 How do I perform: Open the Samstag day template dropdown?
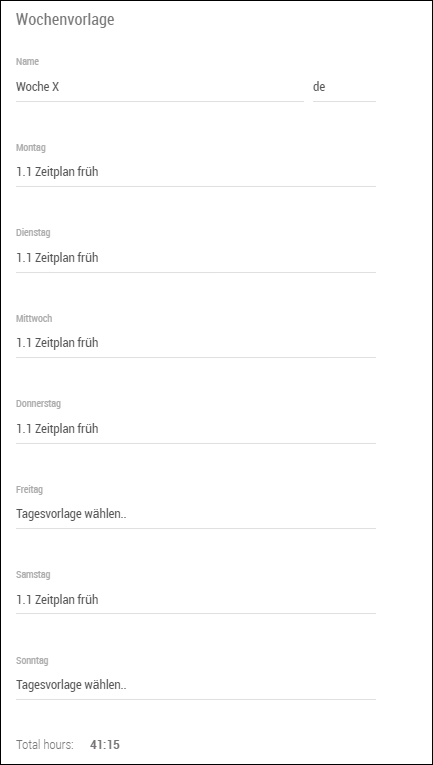point(196,600)
